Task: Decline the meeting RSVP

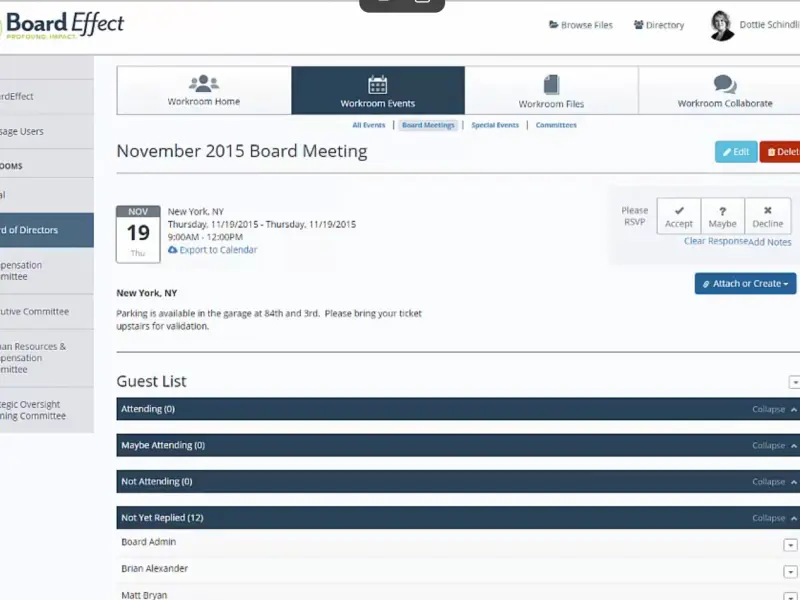Action: [767, 216]
